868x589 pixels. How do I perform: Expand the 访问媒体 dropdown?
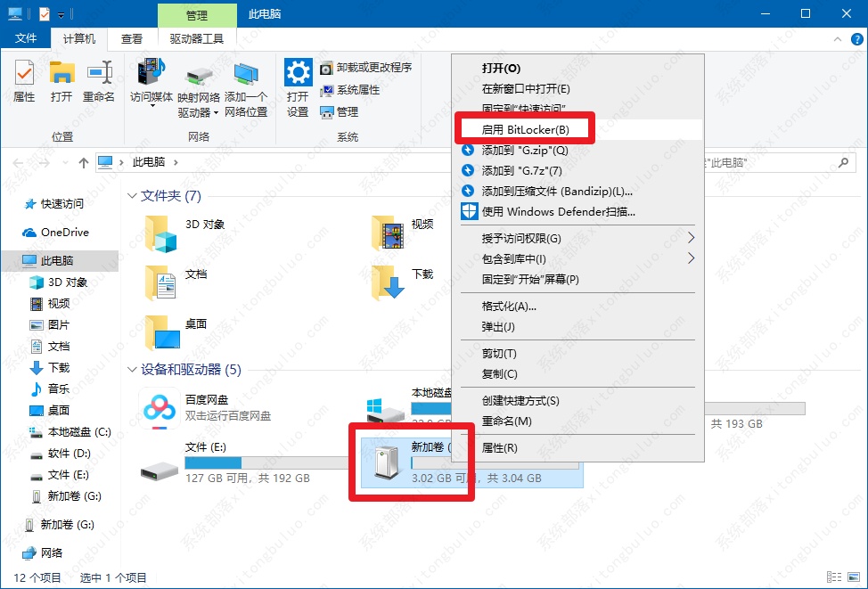tap(151, 107)
